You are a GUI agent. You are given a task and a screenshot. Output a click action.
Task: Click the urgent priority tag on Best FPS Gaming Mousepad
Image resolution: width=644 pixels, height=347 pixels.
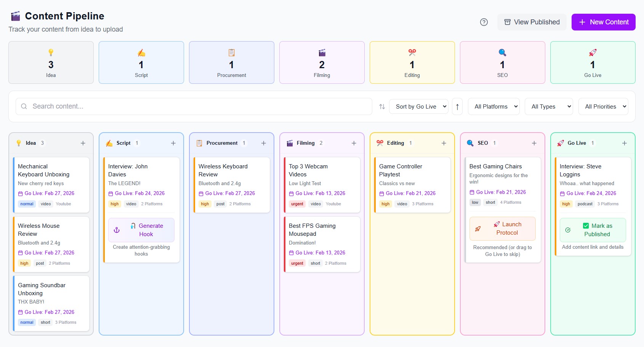point(297,263)
